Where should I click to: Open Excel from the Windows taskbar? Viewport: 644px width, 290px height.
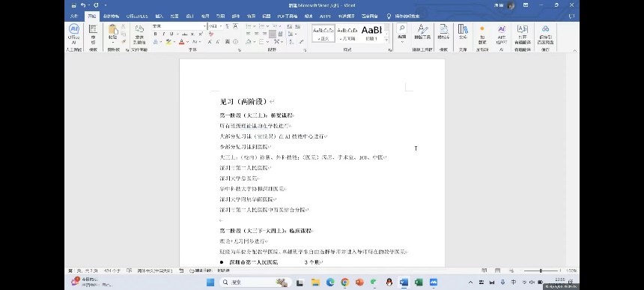pyautogui.click(x=419, y=283)
